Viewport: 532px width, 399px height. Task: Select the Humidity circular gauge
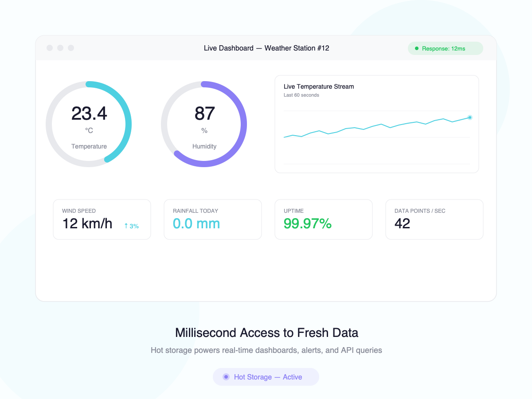204,124
